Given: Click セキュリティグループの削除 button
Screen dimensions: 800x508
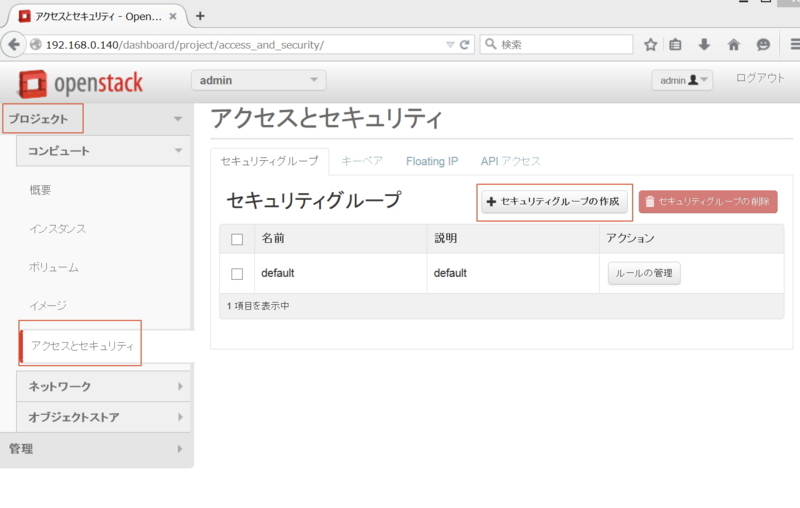Looking at the screenshot, I should 708,201.
